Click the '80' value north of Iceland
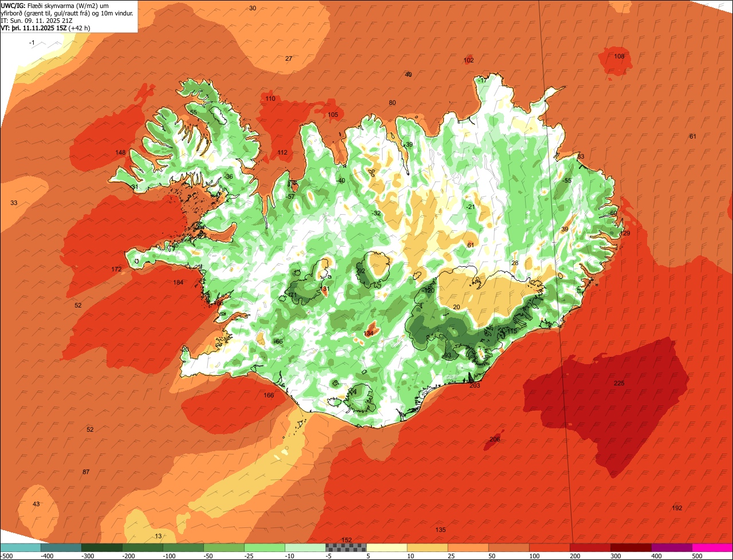 tap(392, 102)
